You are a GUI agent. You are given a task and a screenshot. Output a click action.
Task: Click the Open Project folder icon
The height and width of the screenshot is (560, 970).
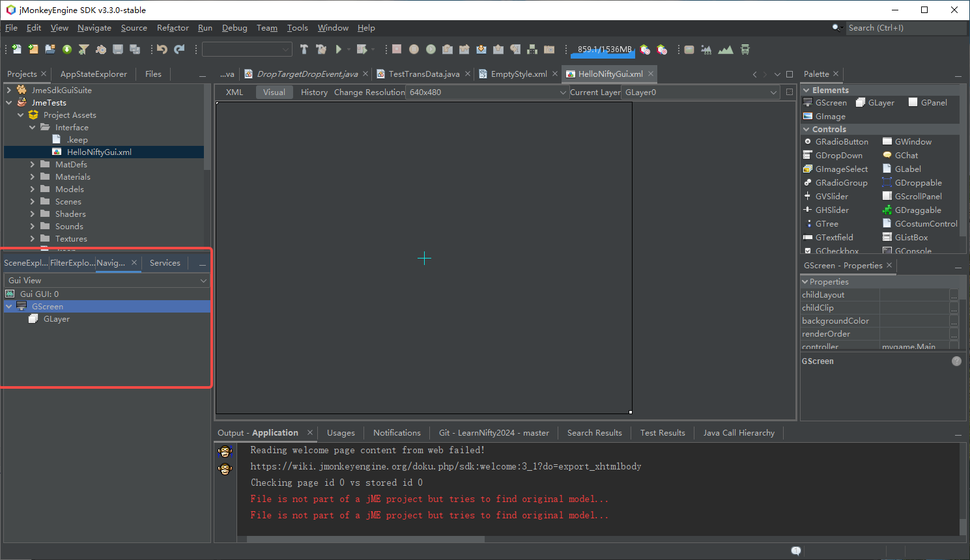pyautogui.click(x=50, y=49)
